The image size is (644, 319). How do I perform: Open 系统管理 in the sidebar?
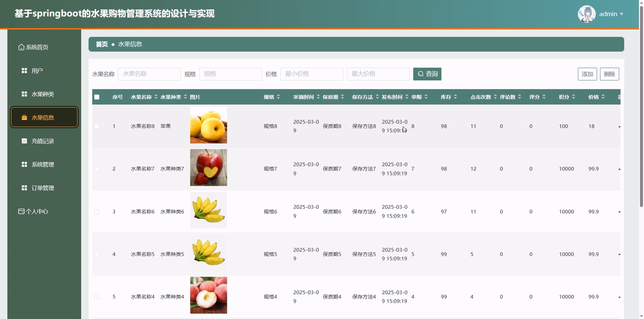[42, 165]
